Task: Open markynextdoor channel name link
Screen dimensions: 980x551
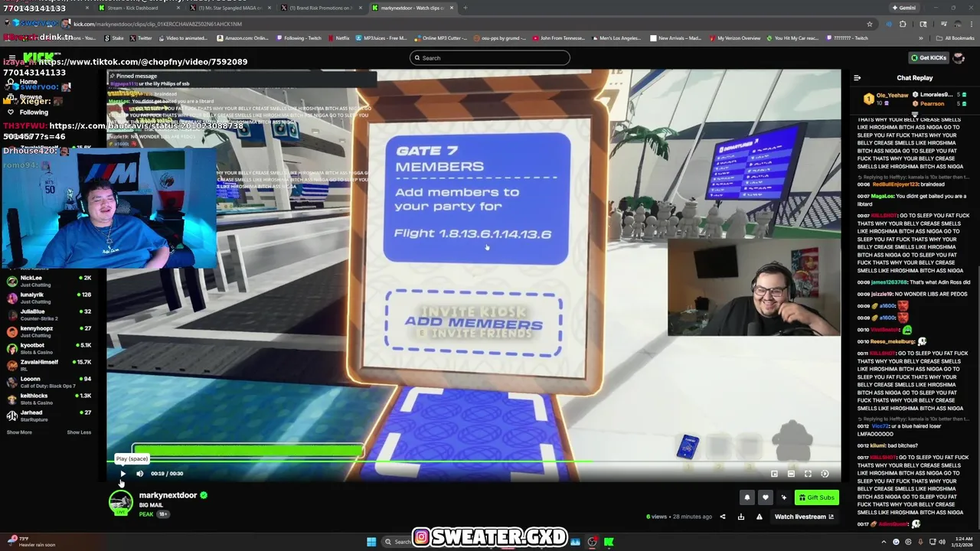Action: click(168, 495)
